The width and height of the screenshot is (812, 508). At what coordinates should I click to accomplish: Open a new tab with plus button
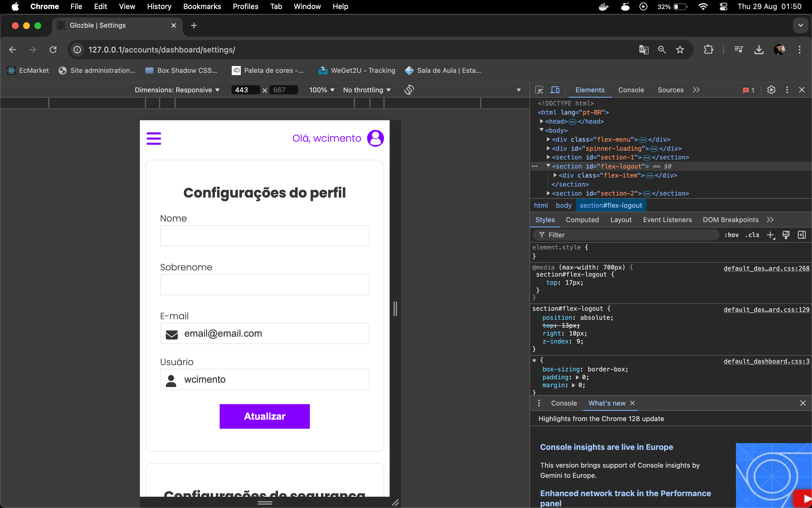pyautogui.click(x=194, y=25)
